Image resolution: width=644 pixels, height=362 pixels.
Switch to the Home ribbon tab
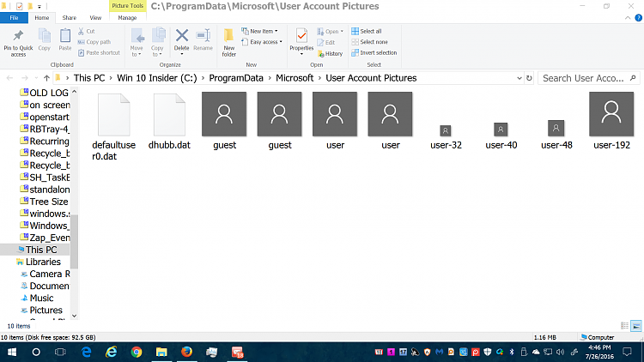point(42,18)
